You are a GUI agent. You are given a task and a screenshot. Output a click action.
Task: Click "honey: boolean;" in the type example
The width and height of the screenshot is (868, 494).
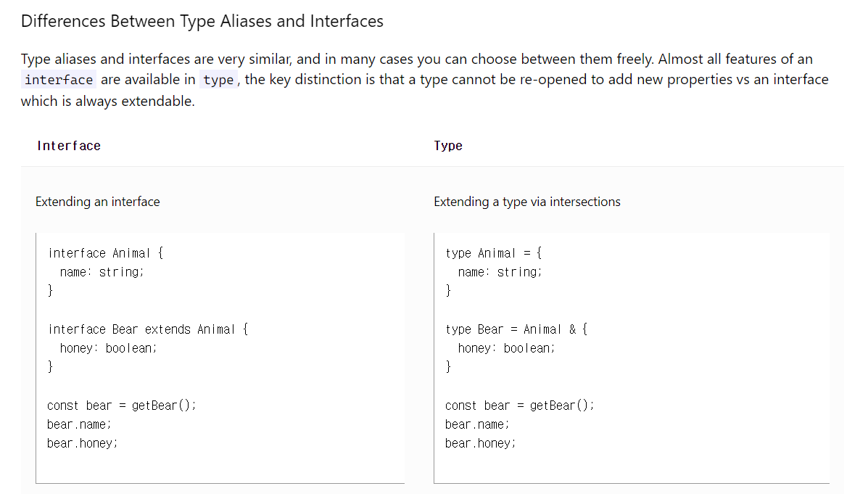(507, 348)
